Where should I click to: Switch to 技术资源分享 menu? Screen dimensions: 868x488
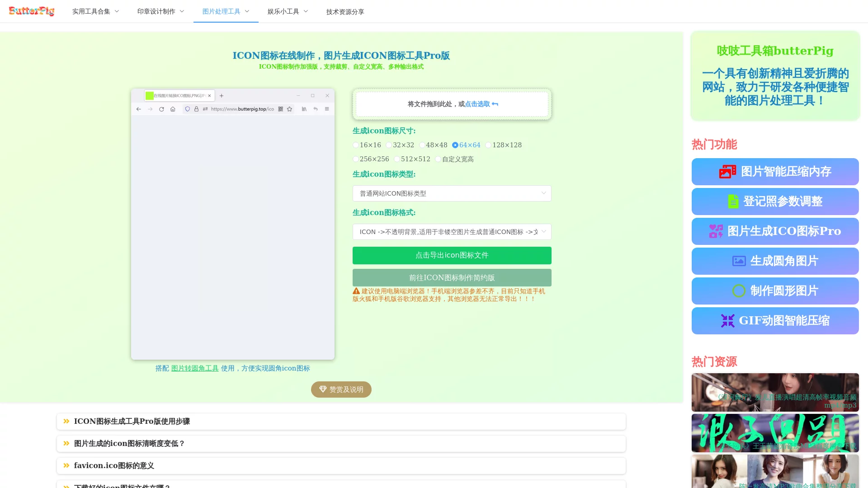(344, 12)
